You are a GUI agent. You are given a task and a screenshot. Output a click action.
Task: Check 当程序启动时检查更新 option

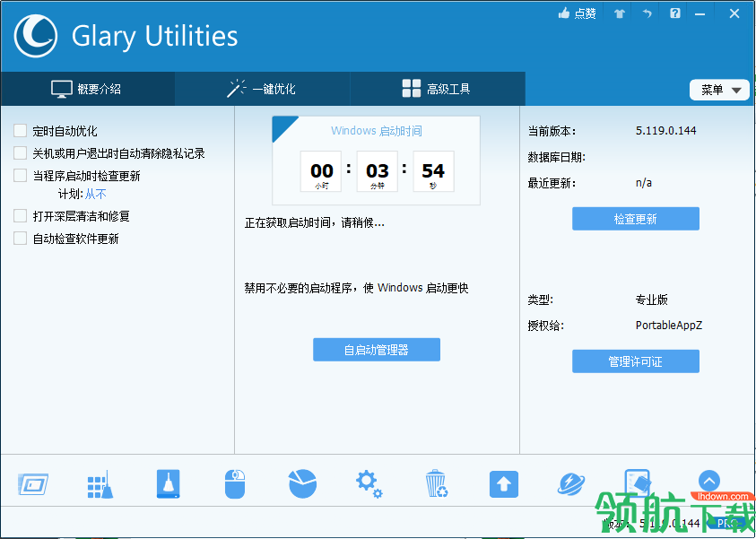[21, 176]
